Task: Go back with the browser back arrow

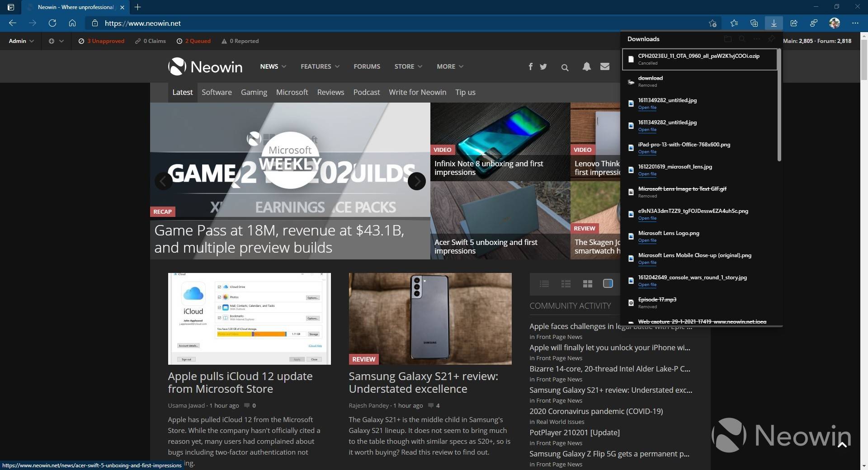Action: pos(13,23)
